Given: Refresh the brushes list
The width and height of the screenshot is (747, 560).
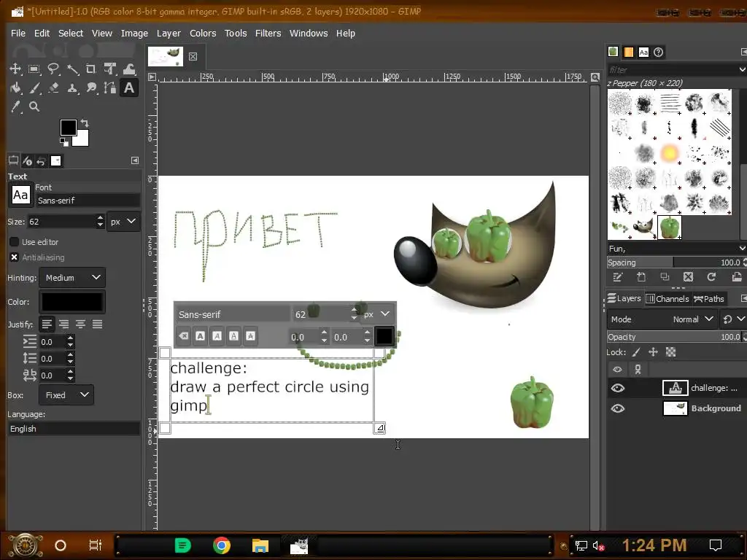Looking at the screenshot, I should 711,277.
